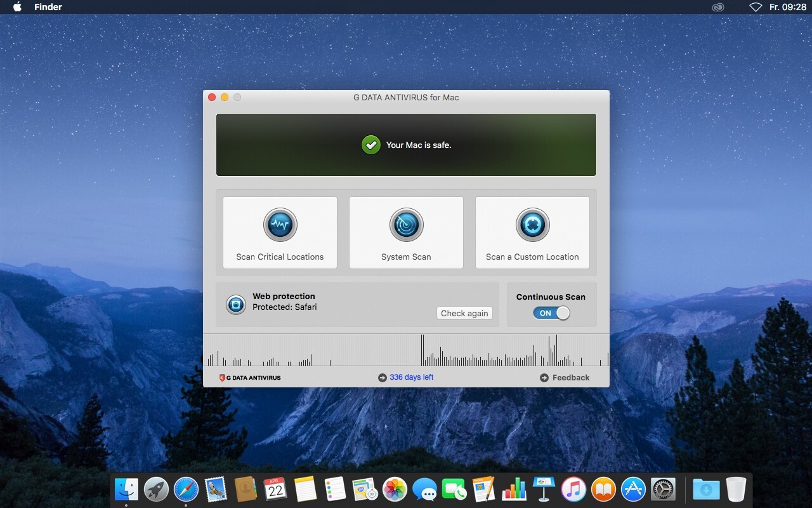Click the Protected: Safari status text

click(x=284, y=307)
